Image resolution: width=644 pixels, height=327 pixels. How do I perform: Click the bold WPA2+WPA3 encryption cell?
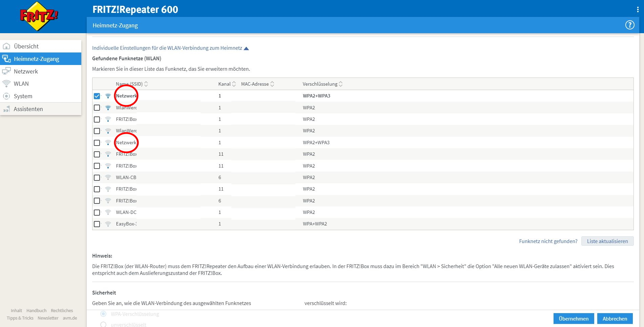point(316,96)
